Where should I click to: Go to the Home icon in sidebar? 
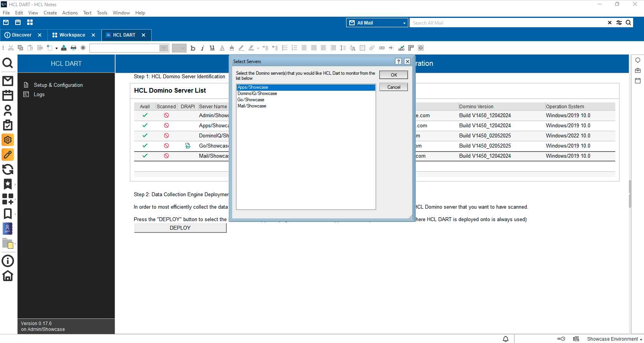click(x=8, y=276)
